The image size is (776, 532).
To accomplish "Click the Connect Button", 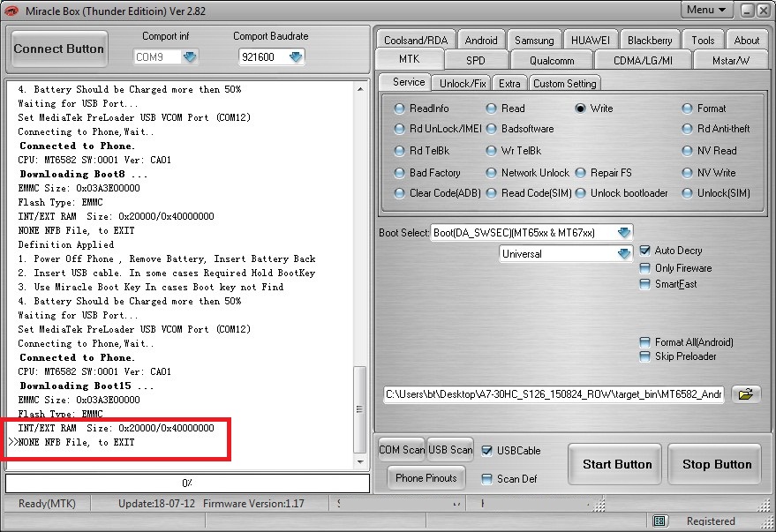I will 59,49.
